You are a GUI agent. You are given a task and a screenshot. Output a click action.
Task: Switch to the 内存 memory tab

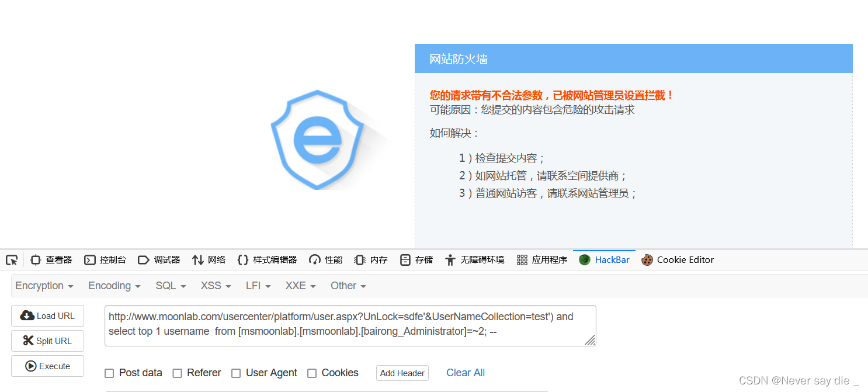371,260
